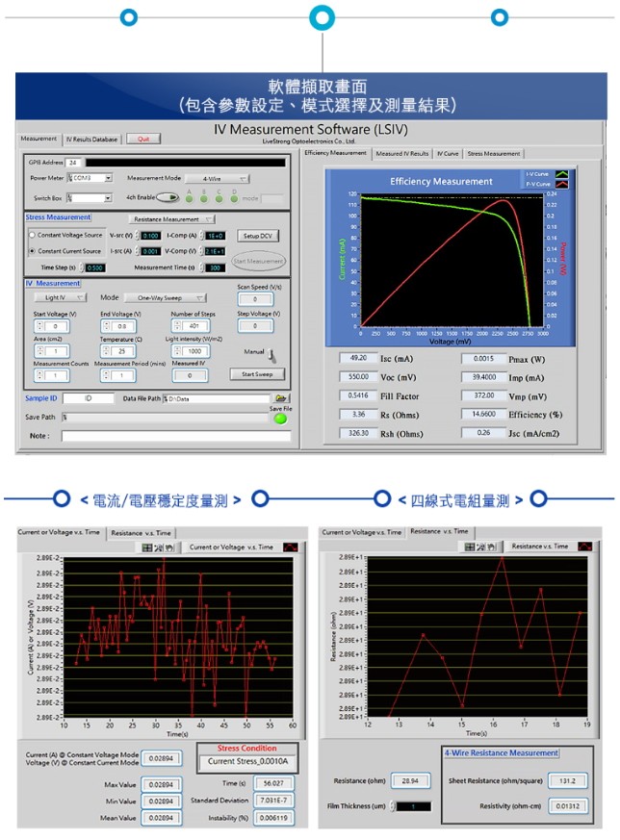Click the red P-V Curve legend icon
This screenshot has width=620, height=840.
(x=561, y=184)
